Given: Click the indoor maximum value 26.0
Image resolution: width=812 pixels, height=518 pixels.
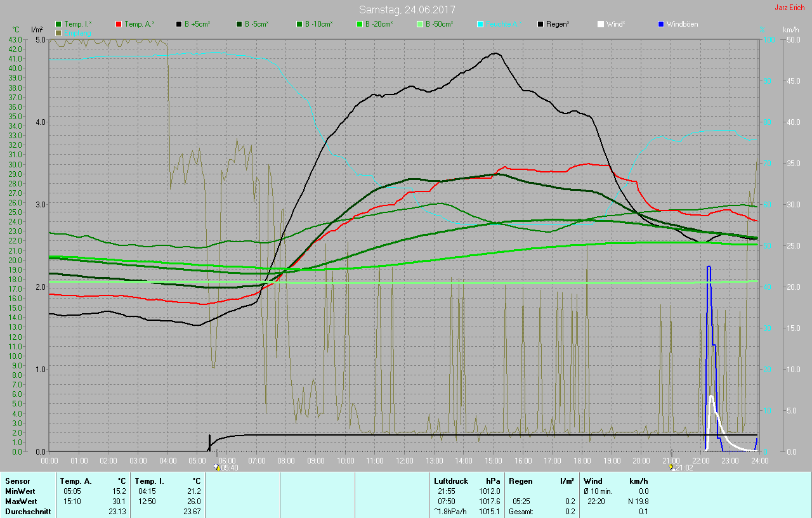Looking at the screenshot, I should tap(193, 502).
